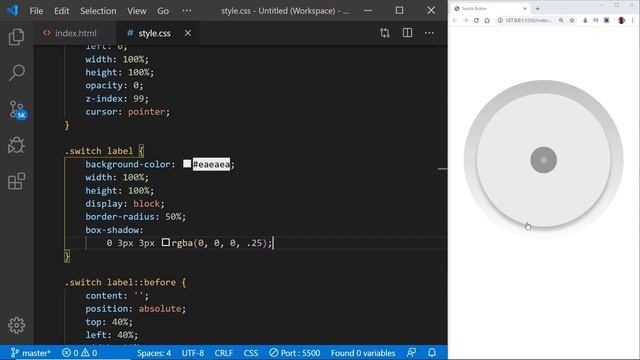Viewport: 640px width, 360px height.
Task: Change language mode CSS
Action: tap(251, 353)
